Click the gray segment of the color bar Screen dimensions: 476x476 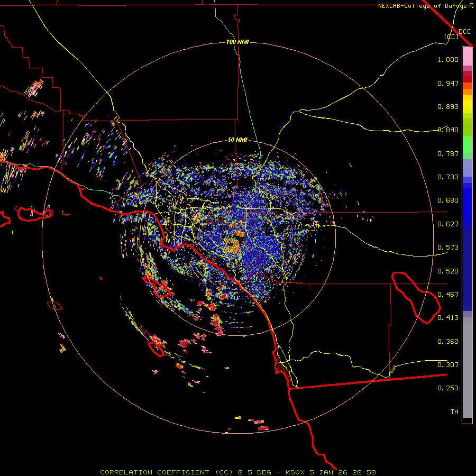click(x=467, y=368)
